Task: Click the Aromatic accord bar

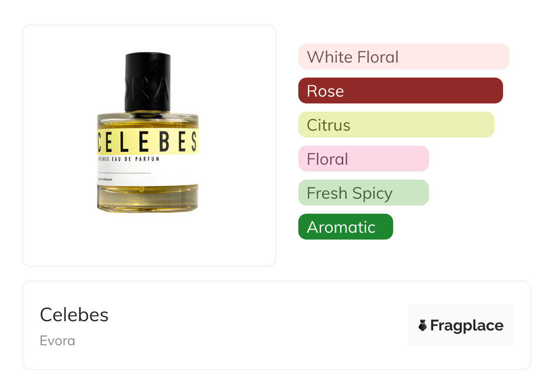Action: point(346,227)
